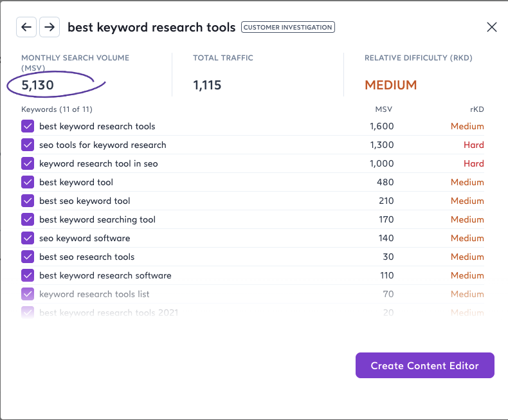
Task: Click 'best keyword searching tool' keyword text
Action: coord(97,219)
